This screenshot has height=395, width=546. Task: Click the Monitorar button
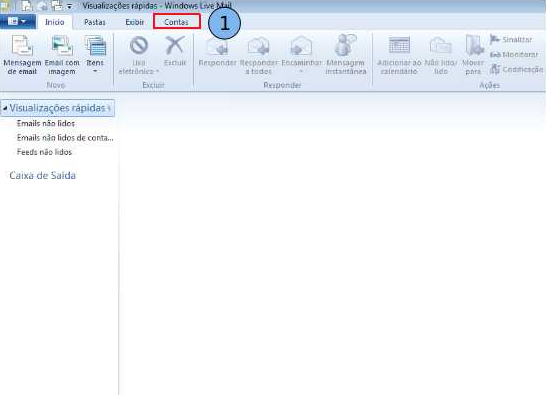click(x=514, y=54)
